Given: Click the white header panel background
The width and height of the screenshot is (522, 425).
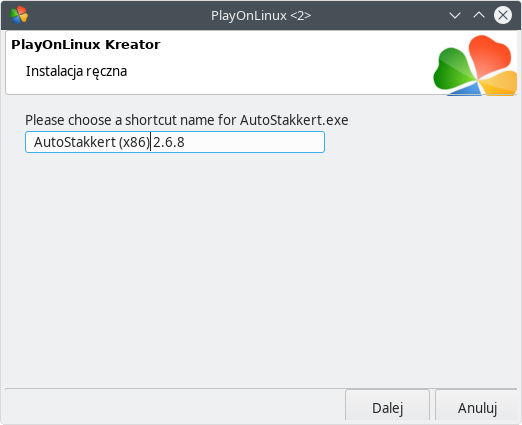Looking at the screenshot, I should point(267,67).
